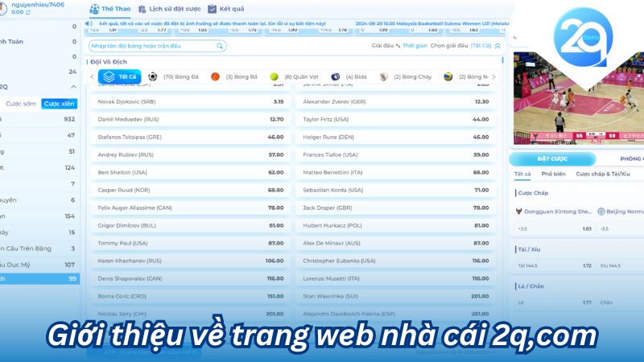Bet Lẻ odd total at 1.77
The width and height of the screenshot is (644, 362).
(x=554, y=302)
